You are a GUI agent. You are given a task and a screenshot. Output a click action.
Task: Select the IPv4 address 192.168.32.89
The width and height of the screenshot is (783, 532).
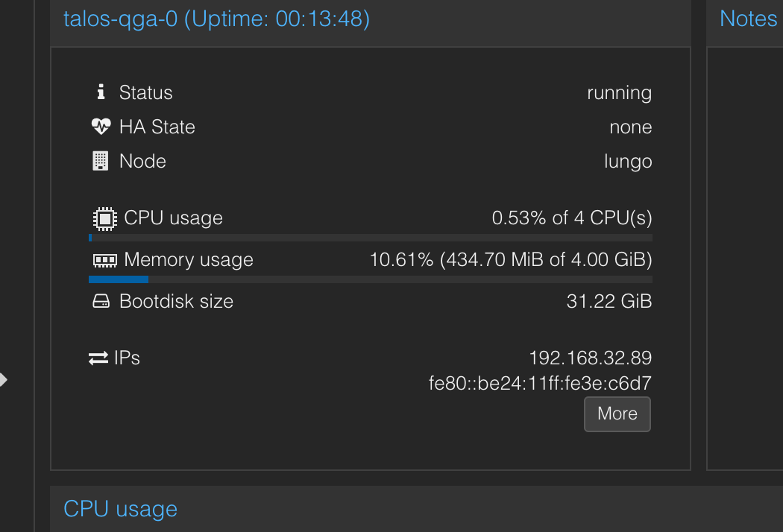(591, 358)
